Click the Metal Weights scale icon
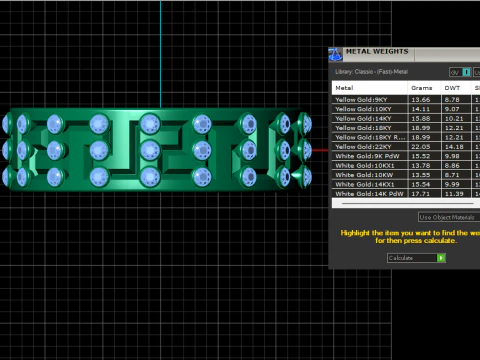 click(x=335, y=54)
